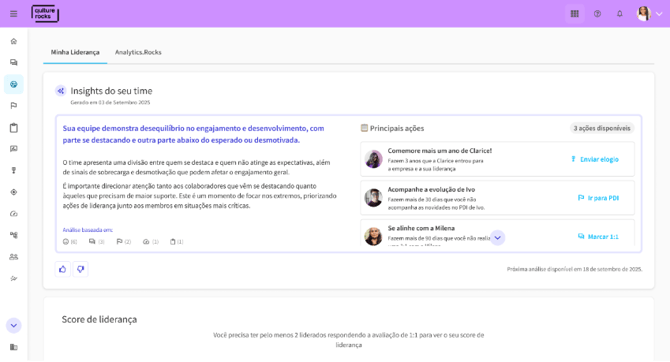Image resolution: width=670 pixels, height=362 pixels.
Task: Click the Principais ações list icon
Action: pyautogui.click(x=364, y=128)
